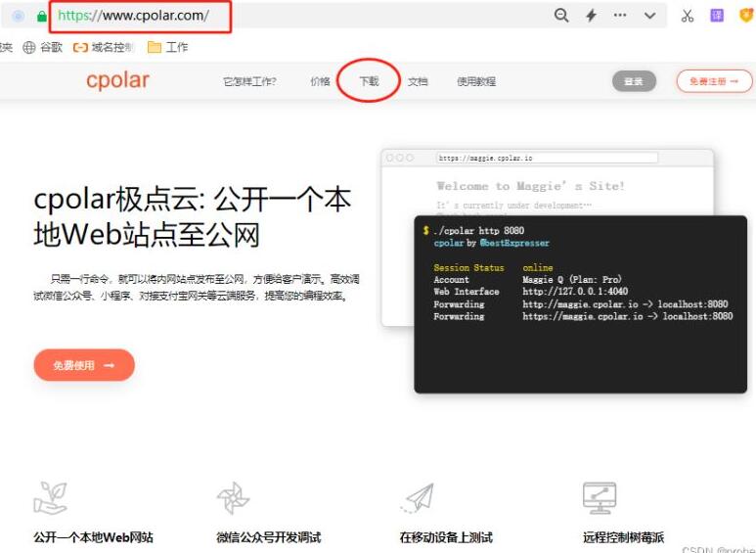Click the orange shield extension icon
Viewport: 756px width, 553px height.
click(747, 16)
